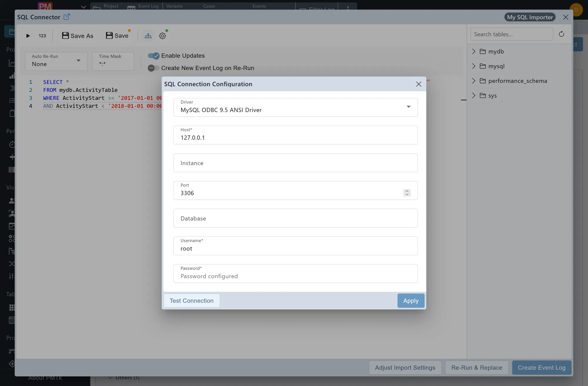Open Auto Re-Run dropdown
The width and height of the screenshot is (588, 386).
(x=56, y=61)
